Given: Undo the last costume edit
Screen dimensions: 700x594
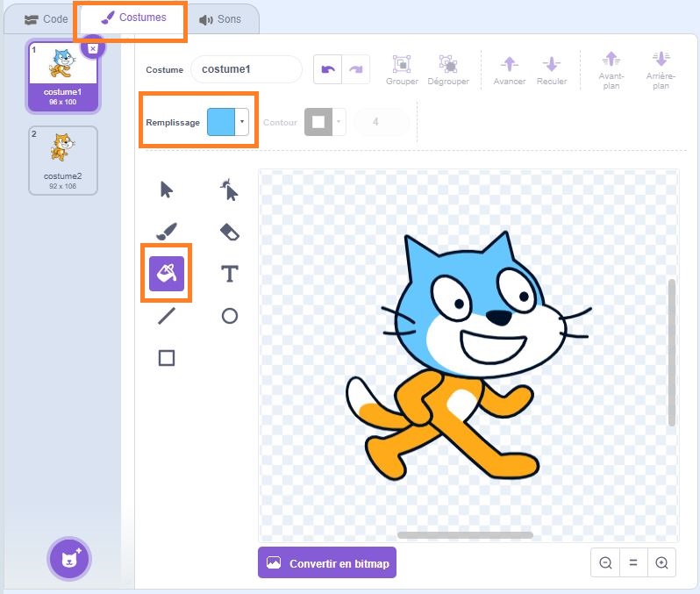Looking at the screenshot, I should click(x=328, y=69).
